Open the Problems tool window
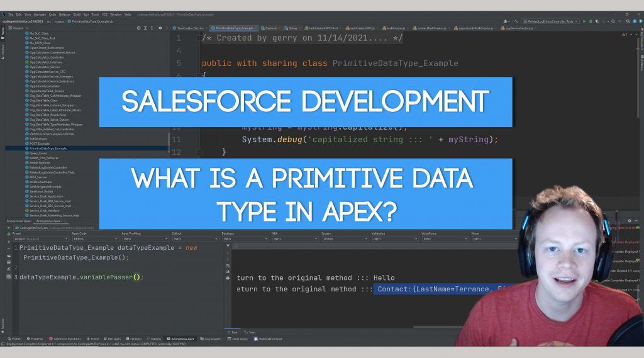644x358 pixels. (x=35, y=339)
